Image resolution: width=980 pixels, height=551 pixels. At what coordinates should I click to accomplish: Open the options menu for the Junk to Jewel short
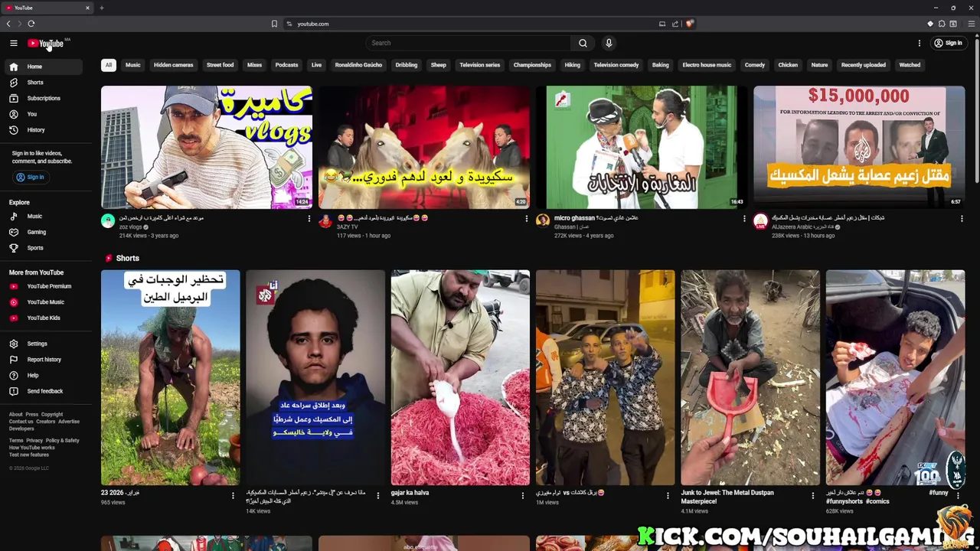point(813,496)
